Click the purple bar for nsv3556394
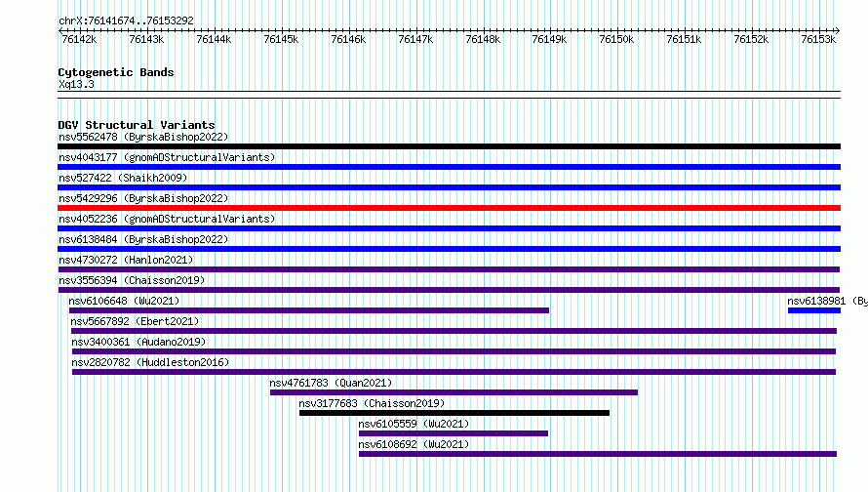The width and height of the screenshot is (868, 492). (x=449, y=290)
